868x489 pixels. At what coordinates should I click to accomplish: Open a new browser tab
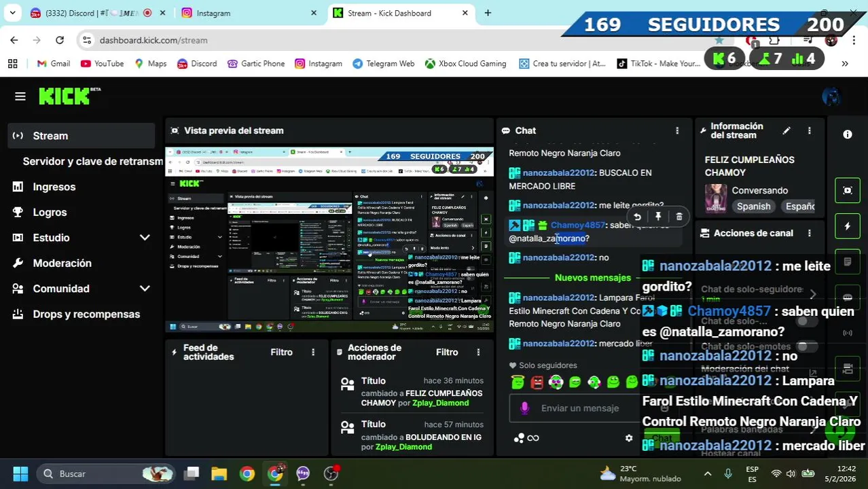tap(488, 13)
